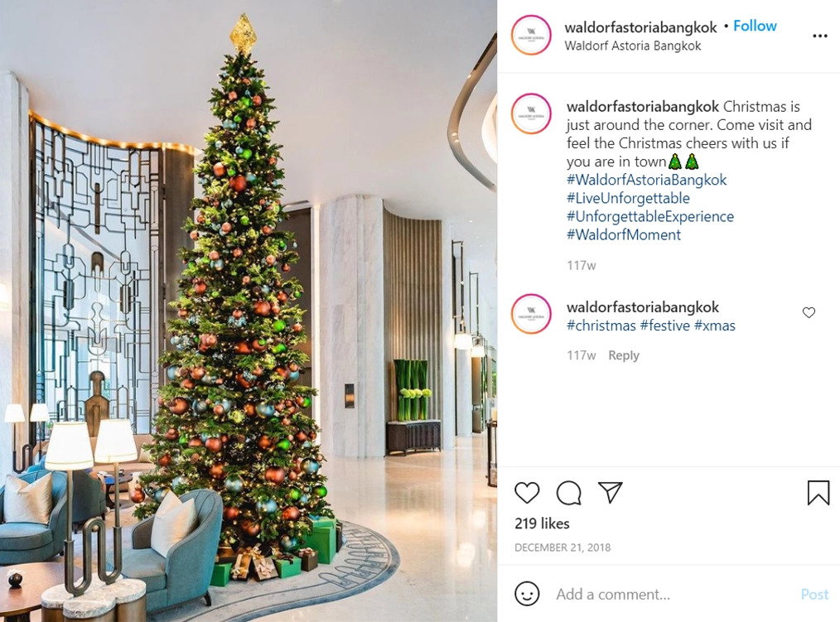The image size is (840, 622).
Task: Open the #WaldorfAstoriaBangkok hashtag
Action: click(x=646, y=180)
